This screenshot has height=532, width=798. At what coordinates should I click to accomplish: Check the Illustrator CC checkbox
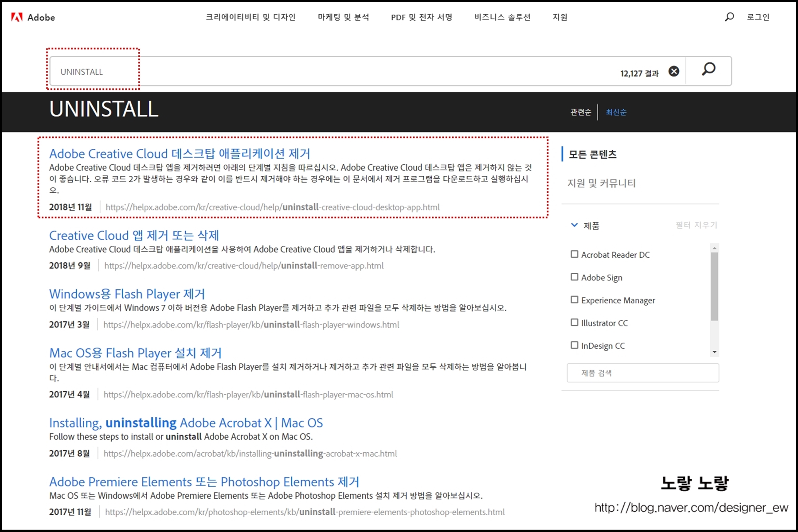click(575, 322)
